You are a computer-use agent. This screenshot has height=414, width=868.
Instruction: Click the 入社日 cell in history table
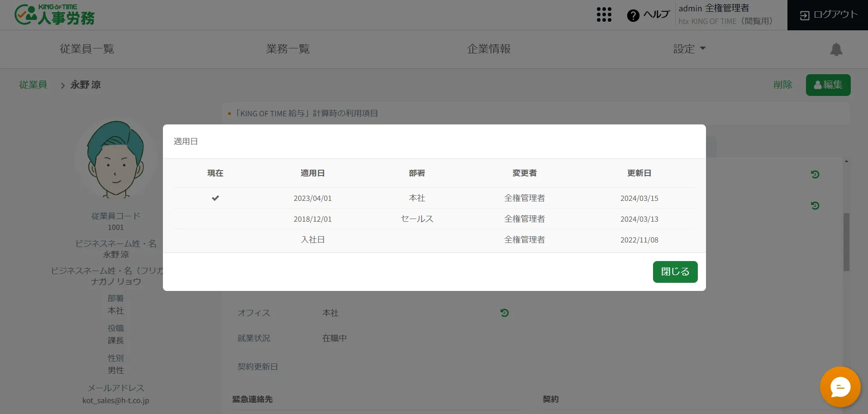click(313, 240)
